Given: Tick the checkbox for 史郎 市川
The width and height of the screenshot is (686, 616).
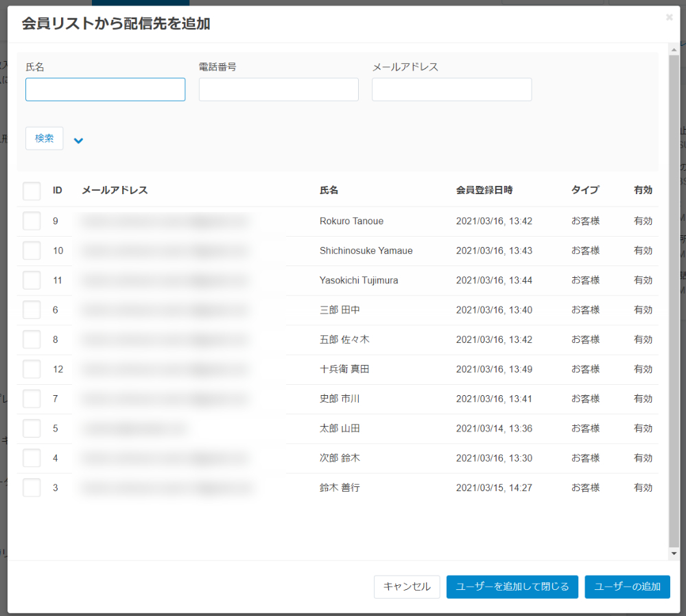Looking at the screenshot, I should (32, 399).
